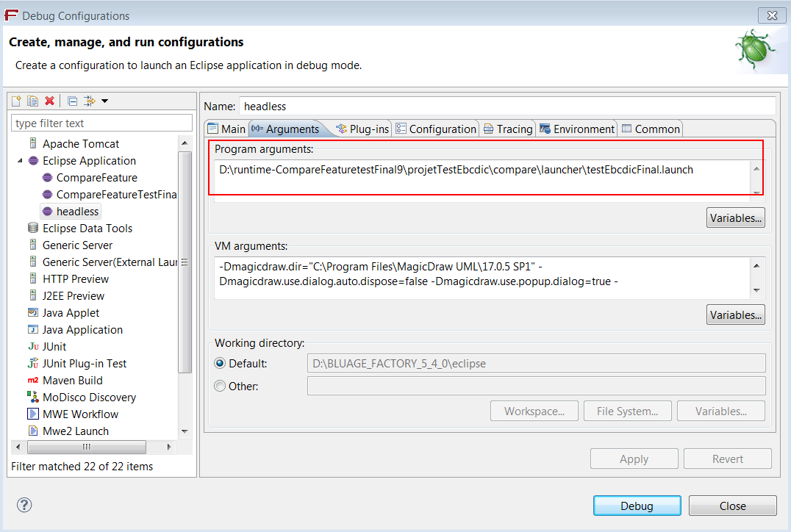
Task: Click Variables... button in Working directory section
Action: 721,411
